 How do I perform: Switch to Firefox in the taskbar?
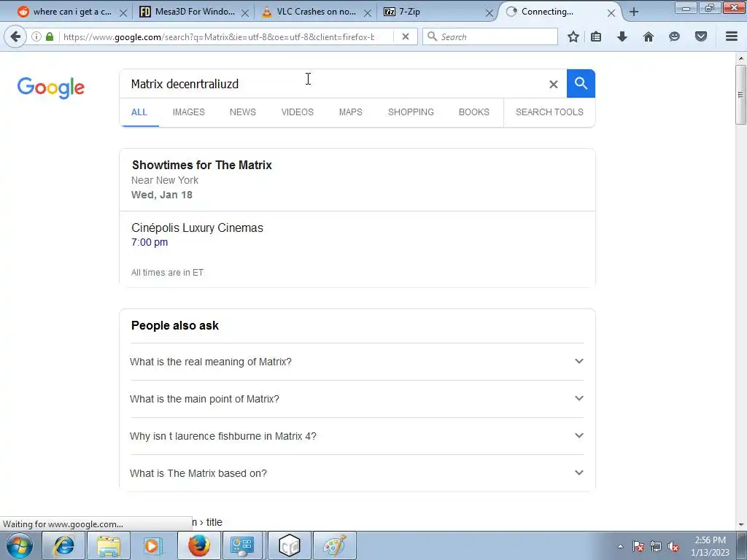click(198, 545)
